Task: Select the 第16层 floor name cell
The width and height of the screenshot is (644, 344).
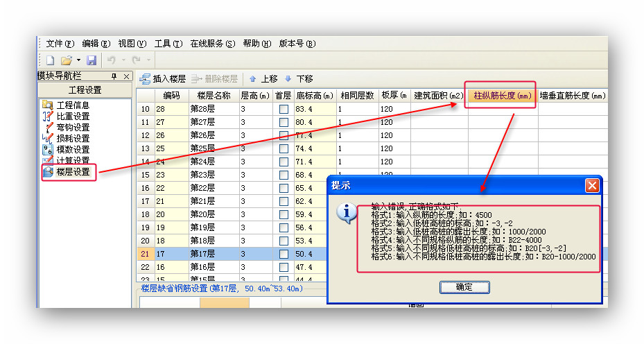Action: [214, 267]
